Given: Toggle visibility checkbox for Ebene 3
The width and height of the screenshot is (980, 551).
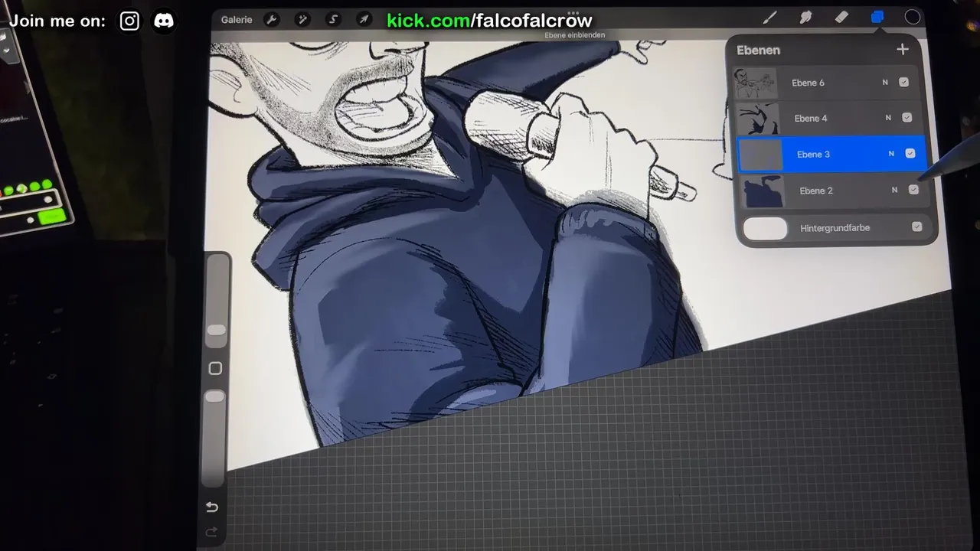Looking at the screenshot, I should coord(910,153).
